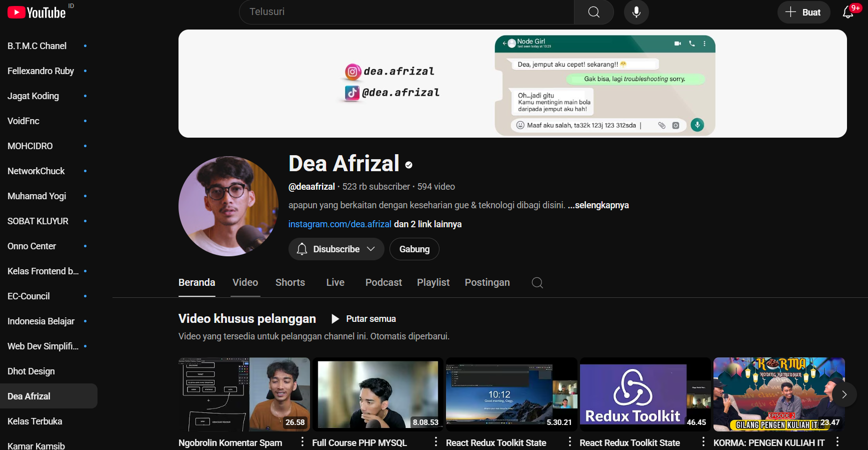Open Full Course PHP MYSQL thumbnail

pyautogui.click(x=377, y=394)
